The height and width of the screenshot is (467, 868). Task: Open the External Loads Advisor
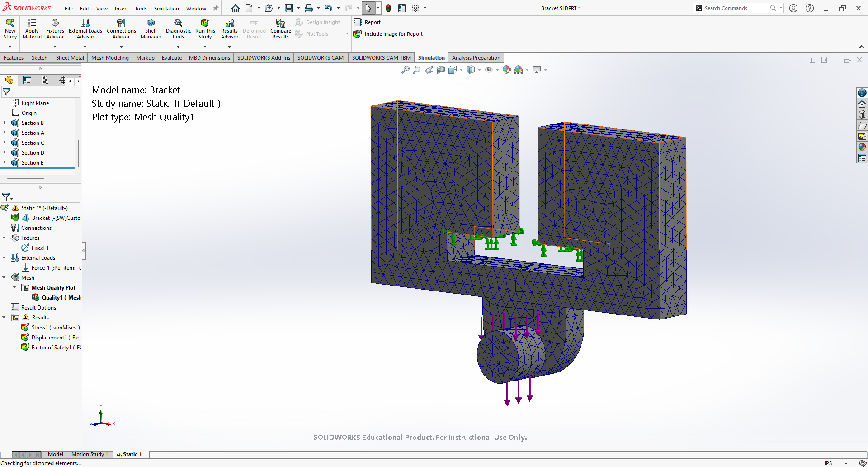[x=85, y=29]
